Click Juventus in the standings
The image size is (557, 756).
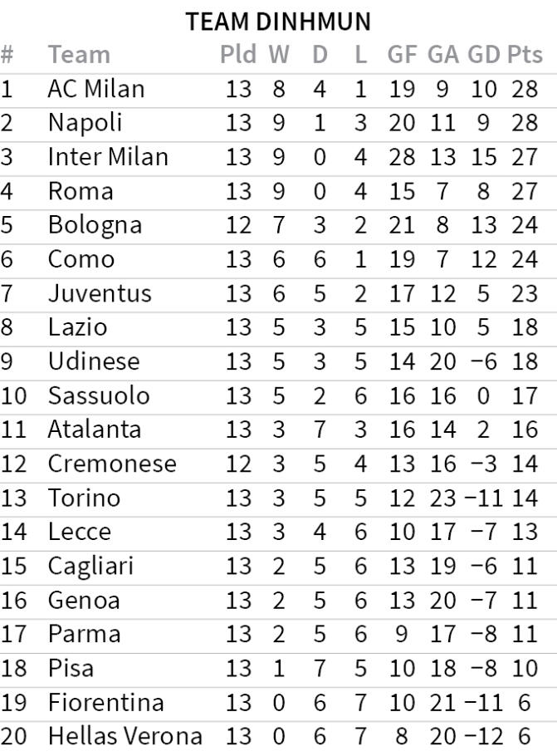coord(100,293)
